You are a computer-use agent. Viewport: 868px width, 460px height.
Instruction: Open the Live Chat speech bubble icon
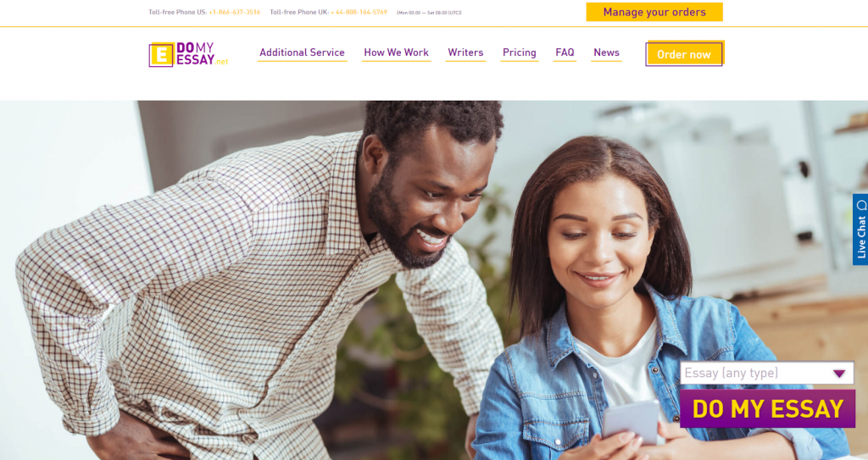point(861,205)
